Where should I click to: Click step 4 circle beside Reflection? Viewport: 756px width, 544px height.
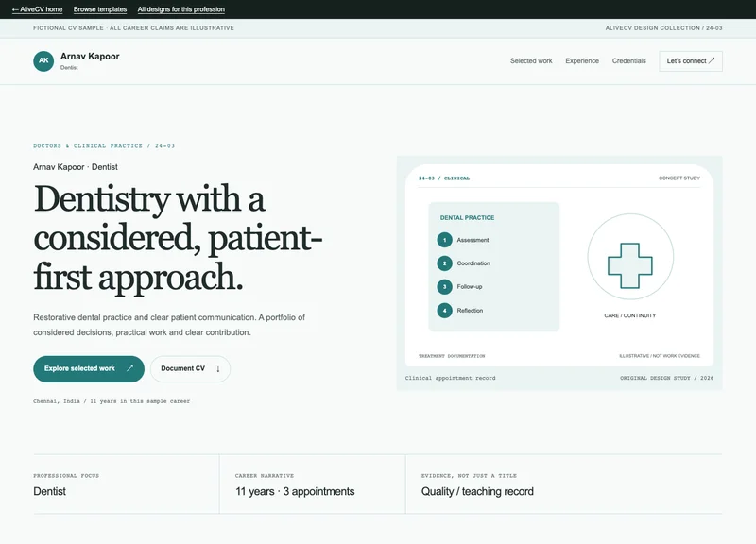pyautogui.click(x=444, y=311)
